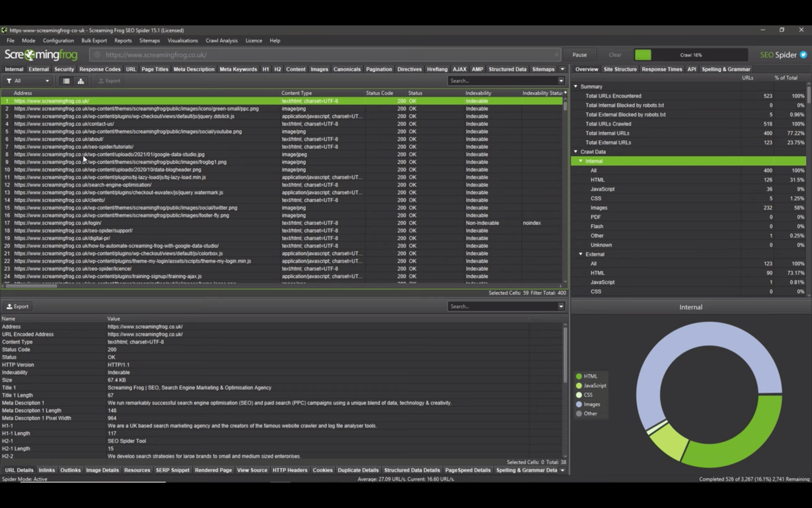Click the globe icon in URL bar

(97, 55)
